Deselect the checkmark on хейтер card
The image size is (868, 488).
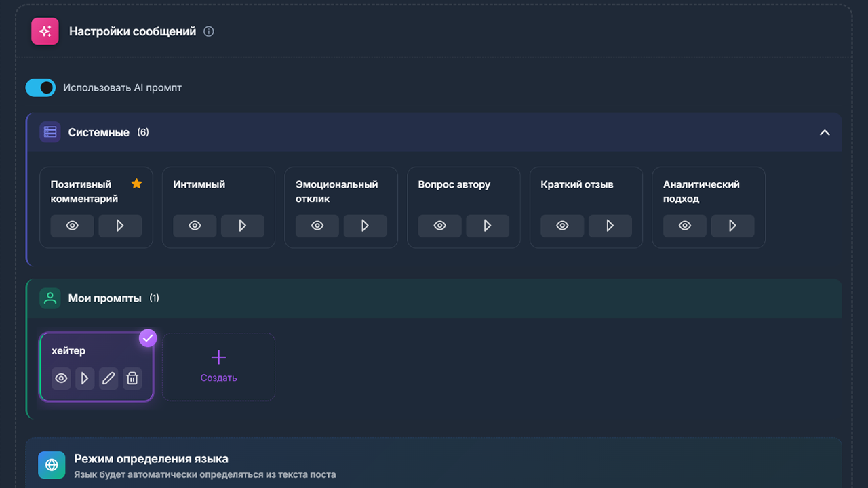[148, 338]
